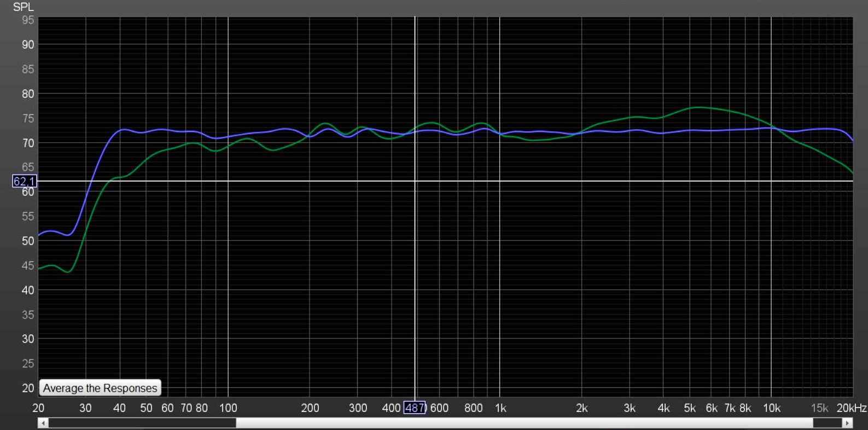Click the Average the Responses button

[x=100, y=388]
